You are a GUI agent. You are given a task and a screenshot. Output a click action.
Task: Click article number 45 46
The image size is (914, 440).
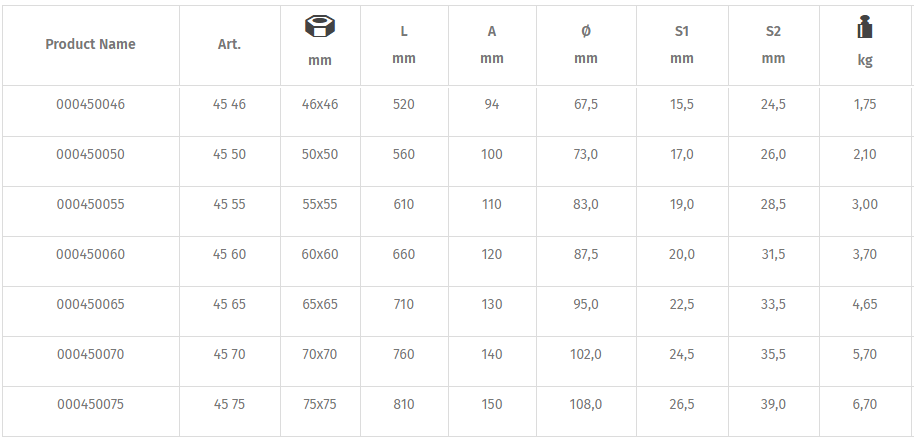[229, 104]
